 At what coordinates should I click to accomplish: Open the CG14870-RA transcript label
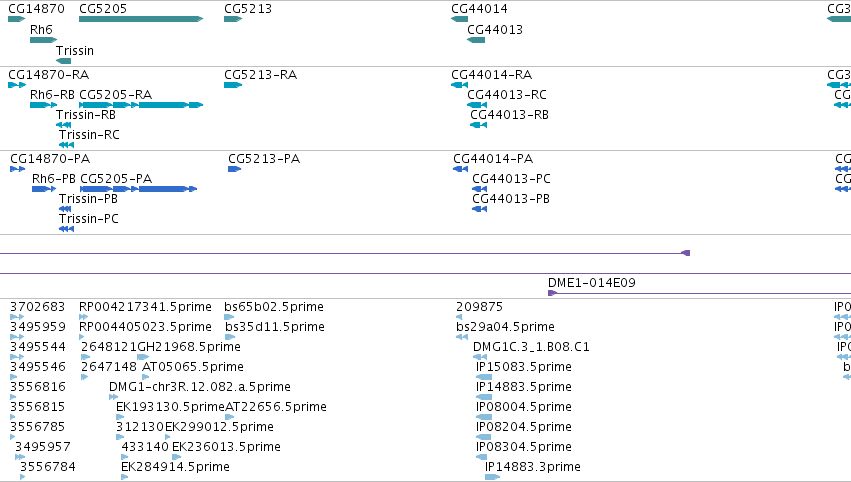(x=48, y=74)
